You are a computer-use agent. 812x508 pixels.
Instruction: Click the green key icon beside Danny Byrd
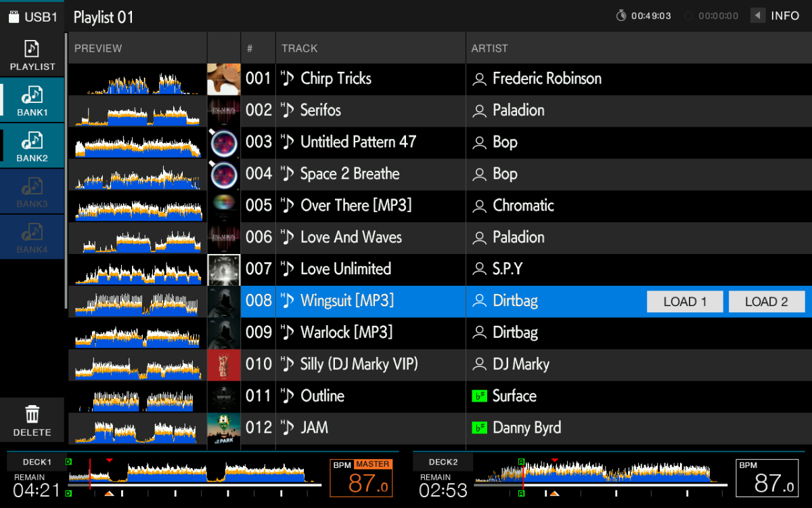479,428
